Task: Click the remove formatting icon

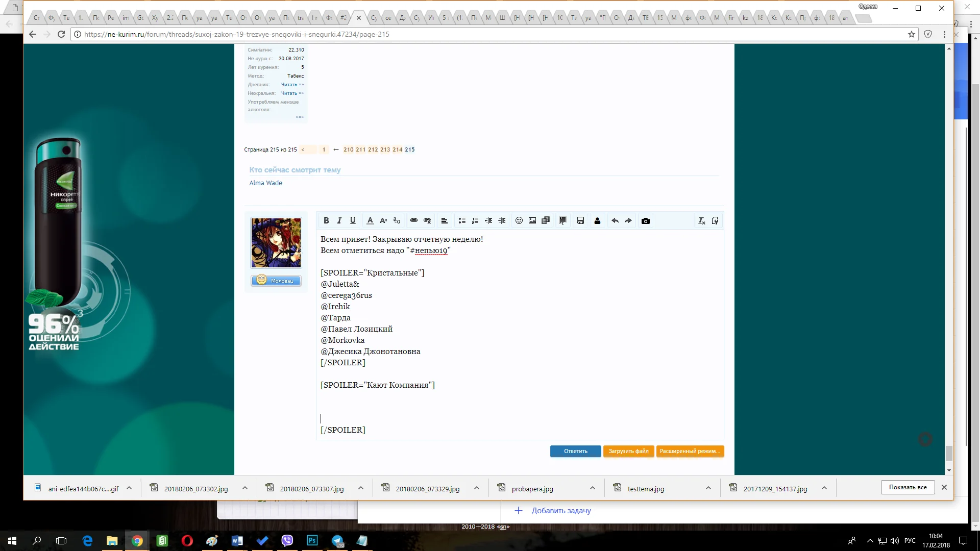Action: point(702,221)
